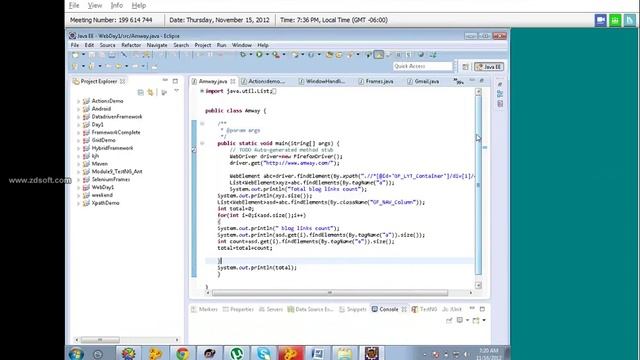This screenshot has width=640, height=360.
Task: Open the Project Explorer view menu arrow
Action: (176, 91)
